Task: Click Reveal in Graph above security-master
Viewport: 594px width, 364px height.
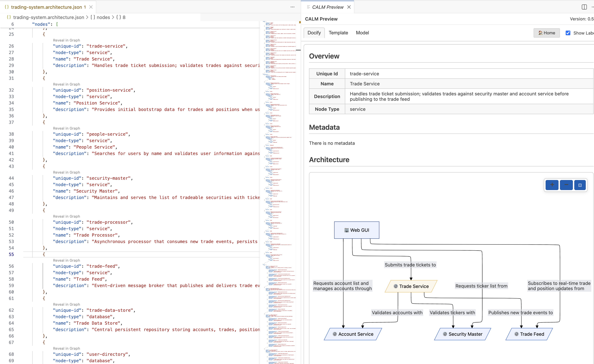Action: [x=66, y=172]
